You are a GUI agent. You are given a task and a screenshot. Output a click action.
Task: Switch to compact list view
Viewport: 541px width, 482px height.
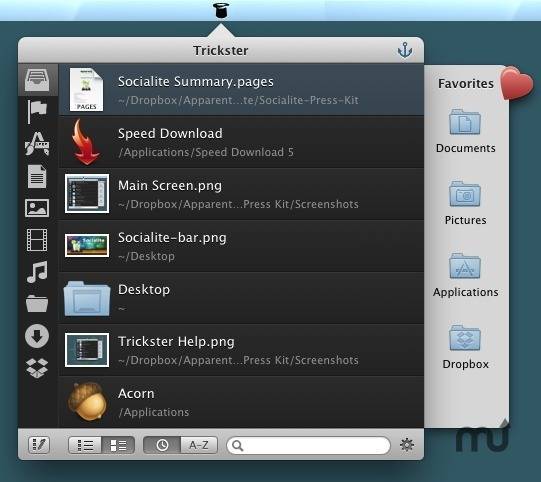85,445
